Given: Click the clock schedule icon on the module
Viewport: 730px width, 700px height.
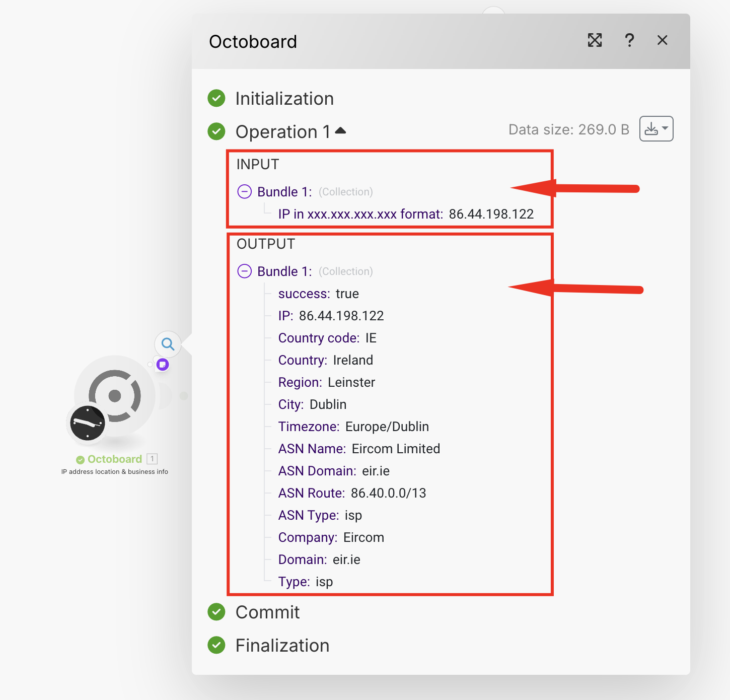Looking at the screenshot, I should 88,423.
